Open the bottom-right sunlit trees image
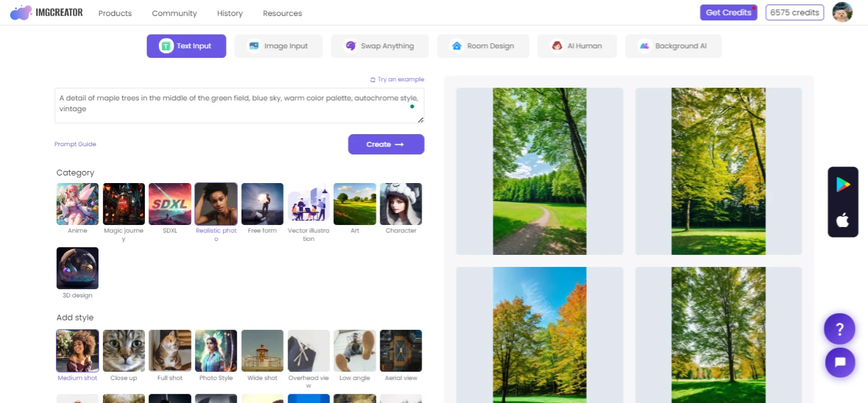The height and width of the screenshot is (403, 868). [x=719, y=335]
